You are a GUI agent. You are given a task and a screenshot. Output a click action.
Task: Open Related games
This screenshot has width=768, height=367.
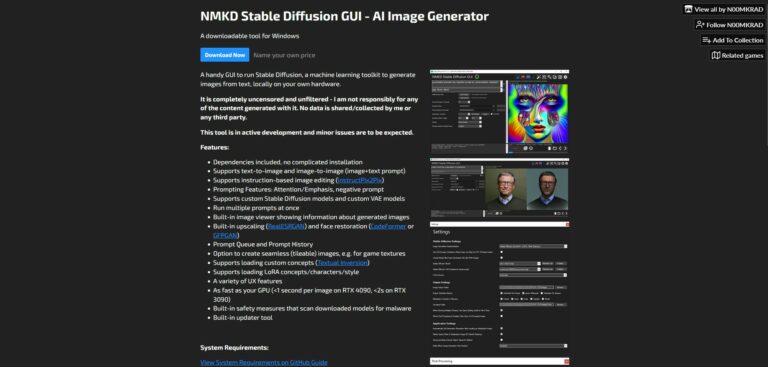click(x=738, y=55)
